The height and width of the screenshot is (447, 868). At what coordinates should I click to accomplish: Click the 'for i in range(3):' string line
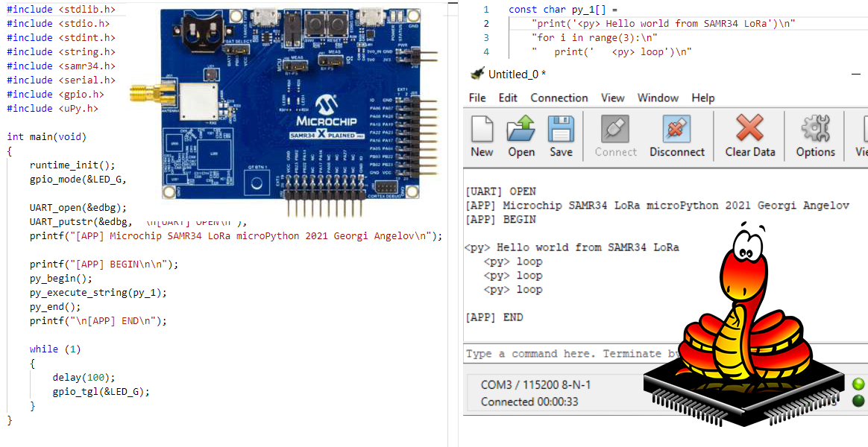tap(594, 37)
